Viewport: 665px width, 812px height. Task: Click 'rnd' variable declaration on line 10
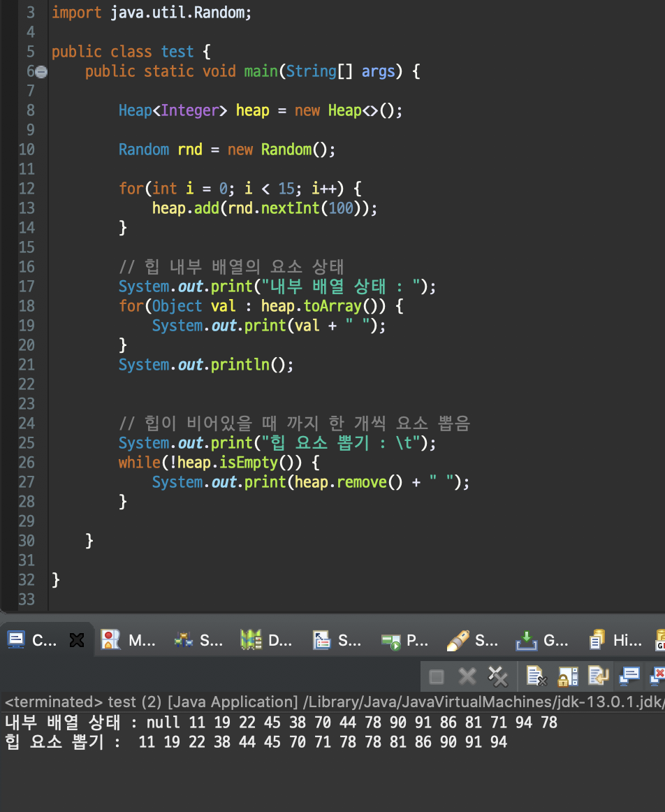coord(190,150)
